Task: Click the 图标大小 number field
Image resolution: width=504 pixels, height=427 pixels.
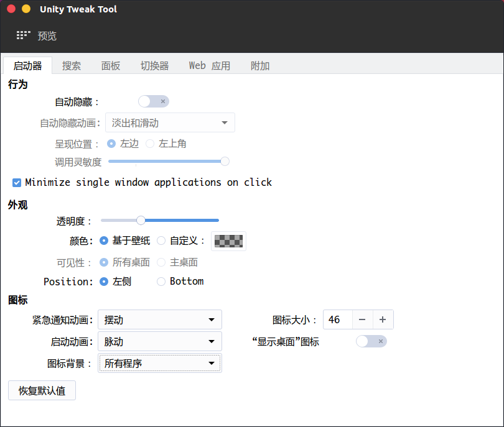Action: click(x=337, y=319)
